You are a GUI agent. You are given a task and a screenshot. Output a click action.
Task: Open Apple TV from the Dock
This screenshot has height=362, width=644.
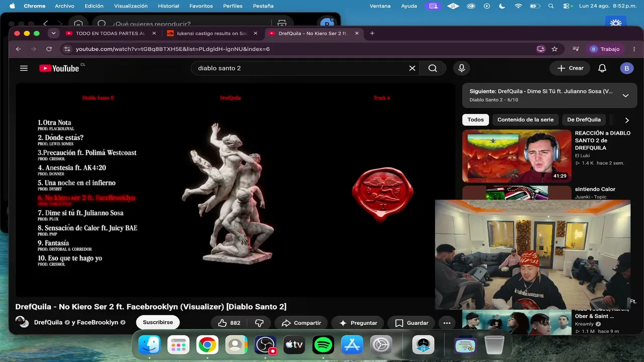pos(294,345)
